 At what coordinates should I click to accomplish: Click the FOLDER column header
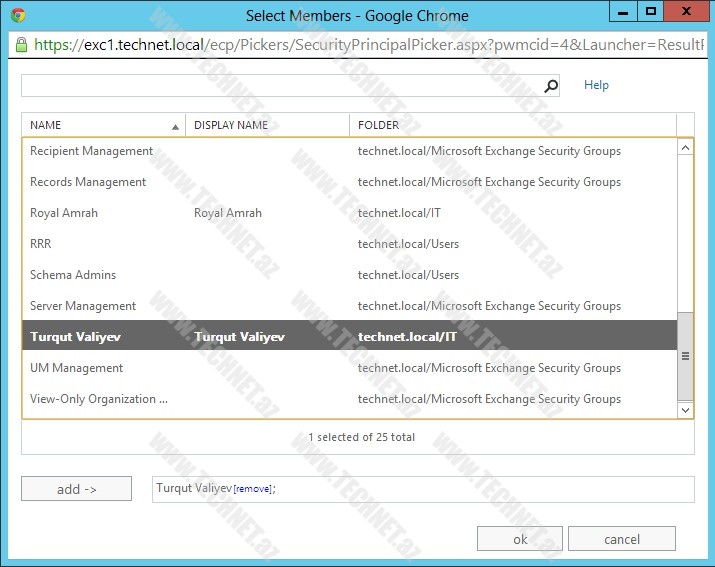point(512,125)
